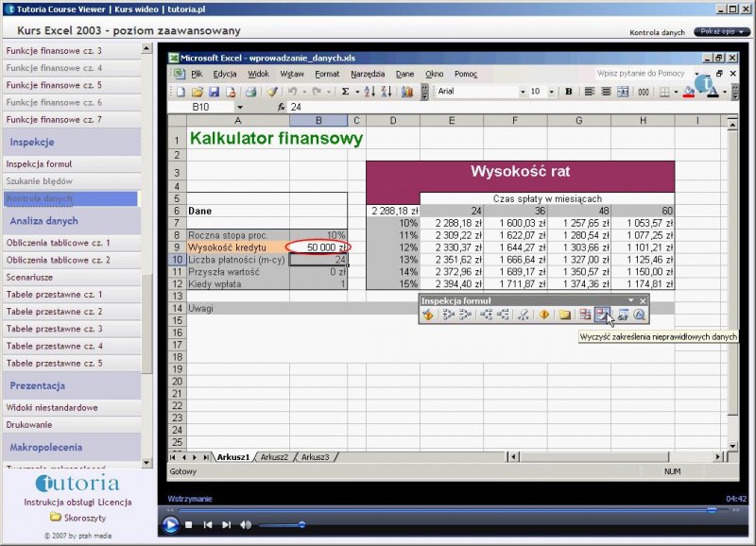The width and height of the screenshot is (756, 546).
Task: Click the video player volume slider
Action: [282, 524]
